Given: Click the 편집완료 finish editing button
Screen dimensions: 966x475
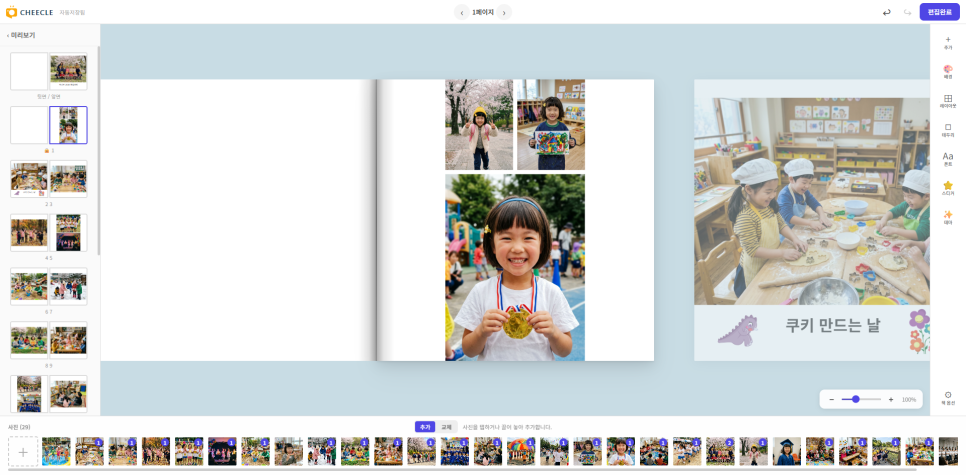Looking at the screenshot, I should tap(940, 12).
